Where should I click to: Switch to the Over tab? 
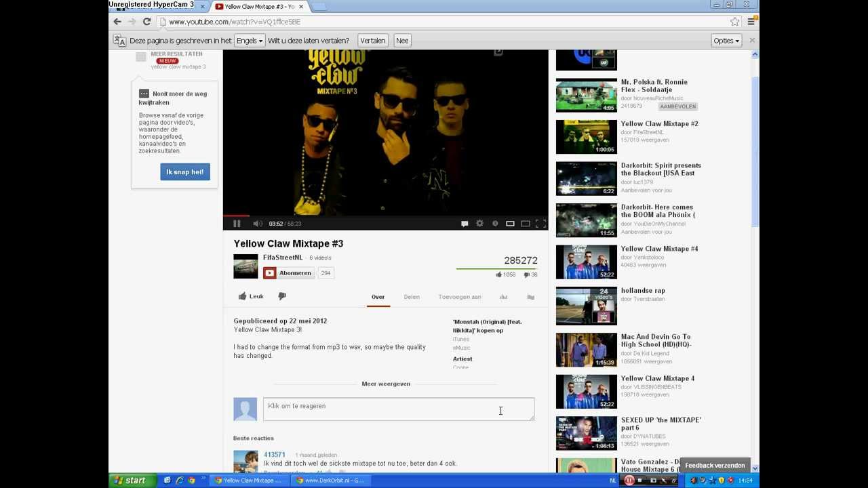(378, 297)
